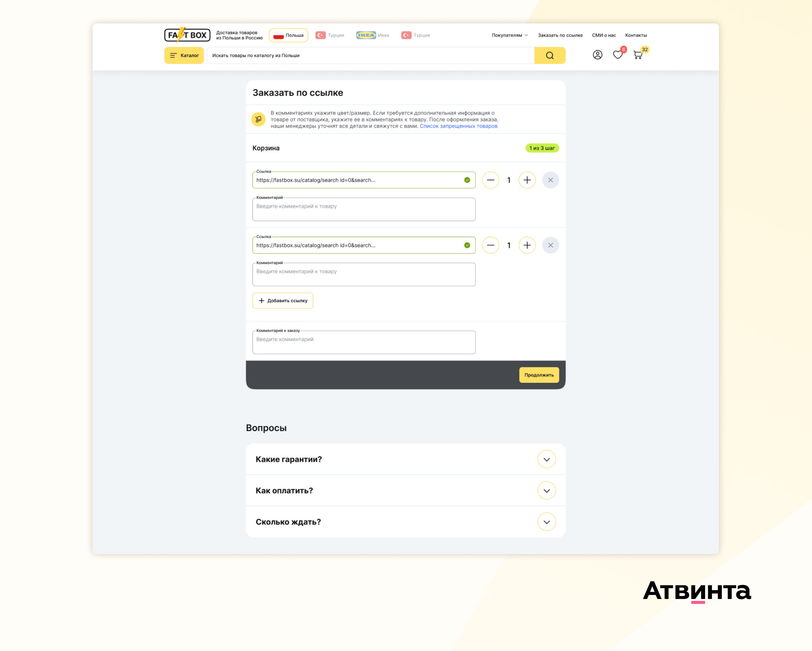Open the Покупателям dropdown menu
Screen dimensions: 812x651
coord(509,35)
